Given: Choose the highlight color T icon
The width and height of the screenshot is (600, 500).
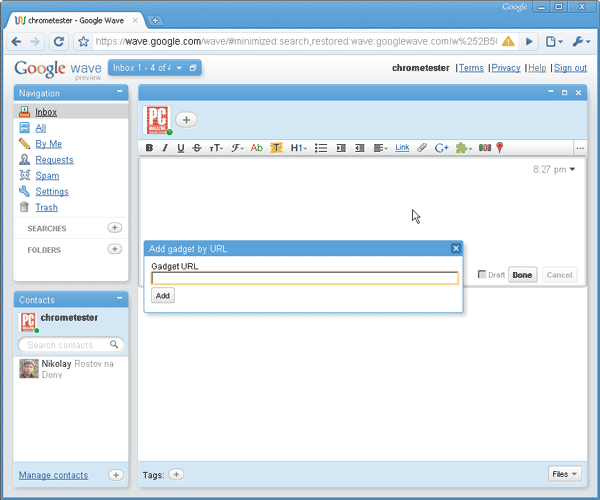Looking at the screenshot, I should [x=276, y=148].
